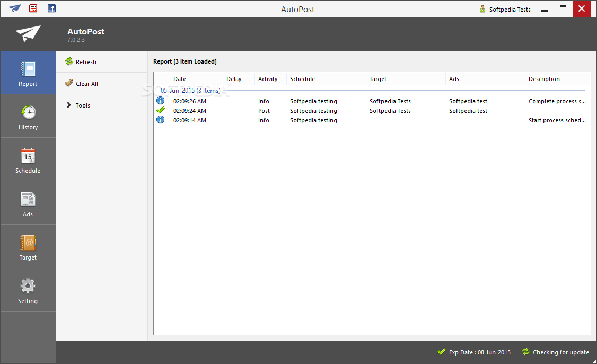Viewport: 597px width, 364px height.
Task: Click the paper plane icon in title bar
Action: (x=15, y=8)
